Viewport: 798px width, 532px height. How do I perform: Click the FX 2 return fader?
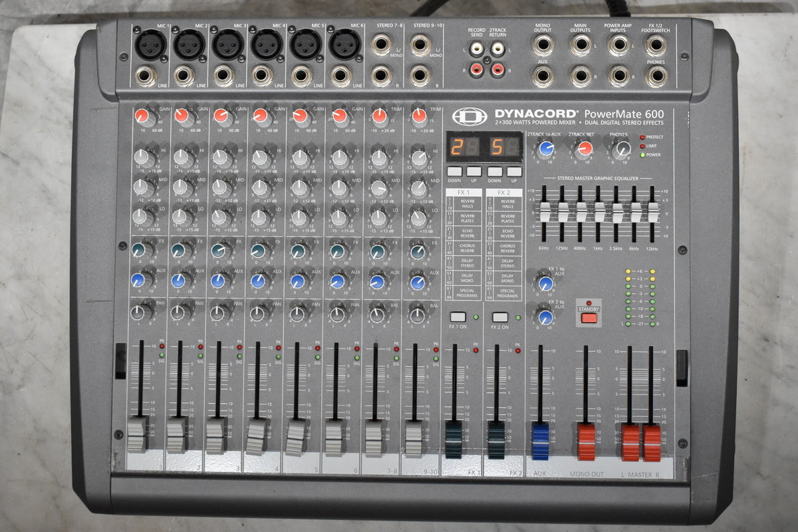point(496,439)
